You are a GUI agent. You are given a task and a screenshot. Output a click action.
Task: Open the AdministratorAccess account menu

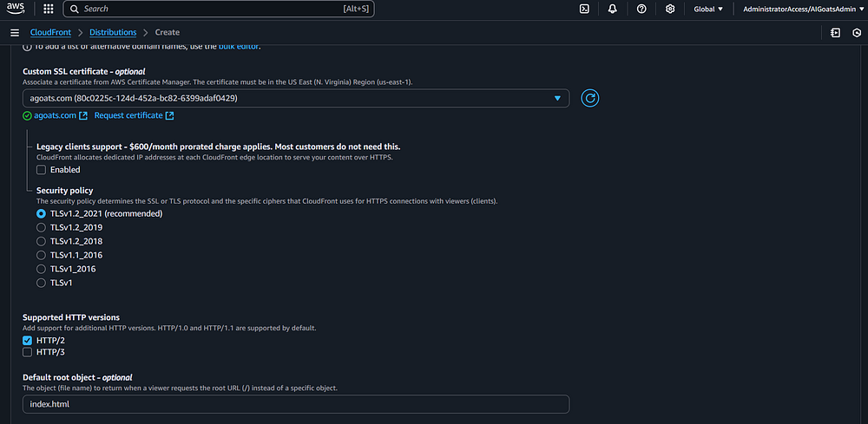click(800, 9)
